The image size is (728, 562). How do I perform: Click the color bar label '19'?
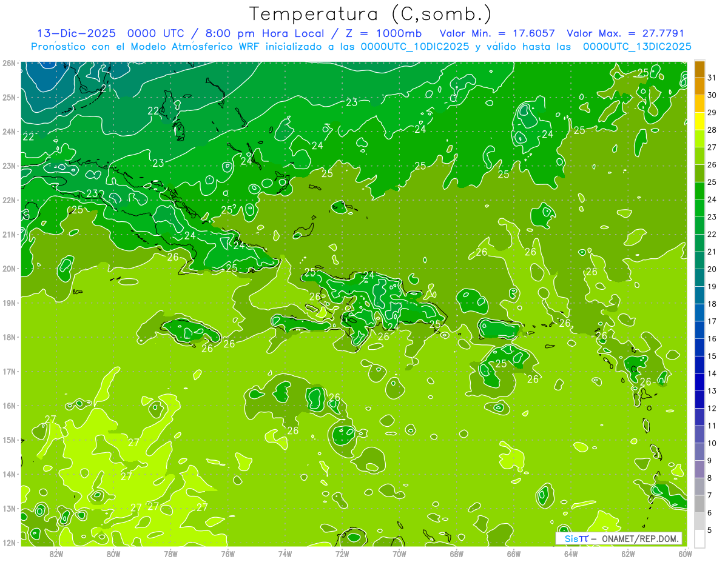712,287
